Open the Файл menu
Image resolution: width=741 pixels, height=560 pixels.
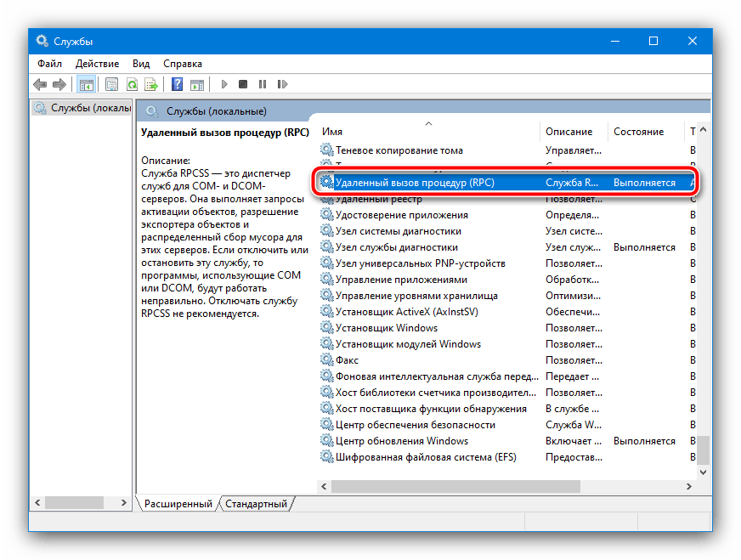pos(49,64)
